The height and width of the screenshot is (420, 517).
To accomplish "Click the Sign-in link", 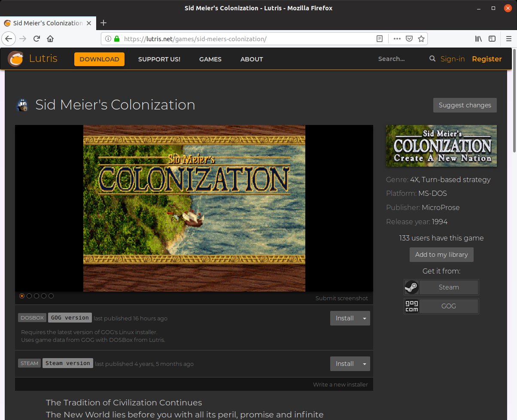I will point(453,59).
